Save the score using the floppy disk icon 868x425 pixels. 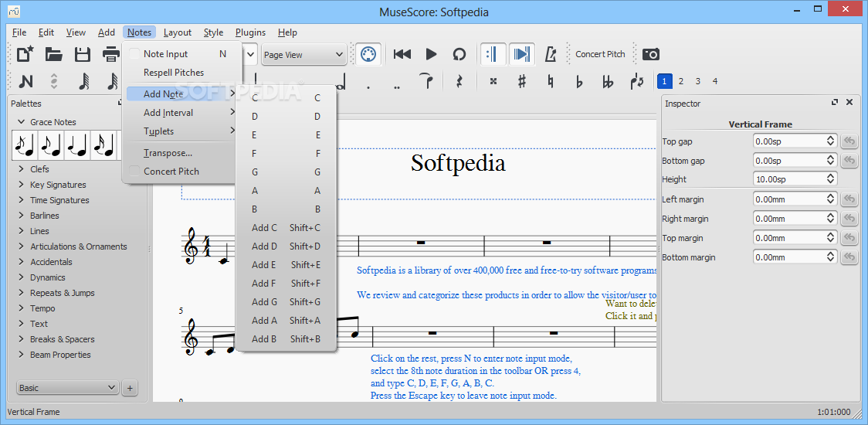pos(83,54)
